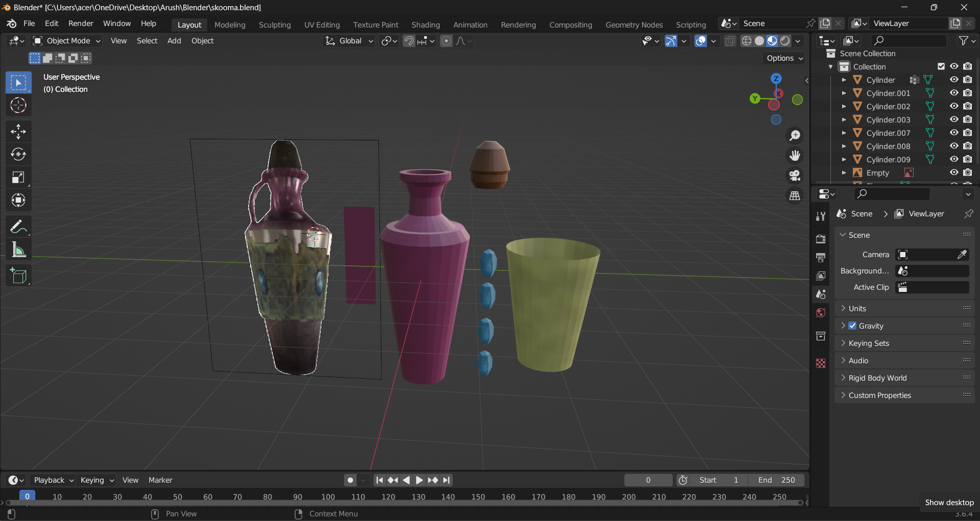Expand Cylinder.009 in outliner
980x521 pixels.
[844, 159]
